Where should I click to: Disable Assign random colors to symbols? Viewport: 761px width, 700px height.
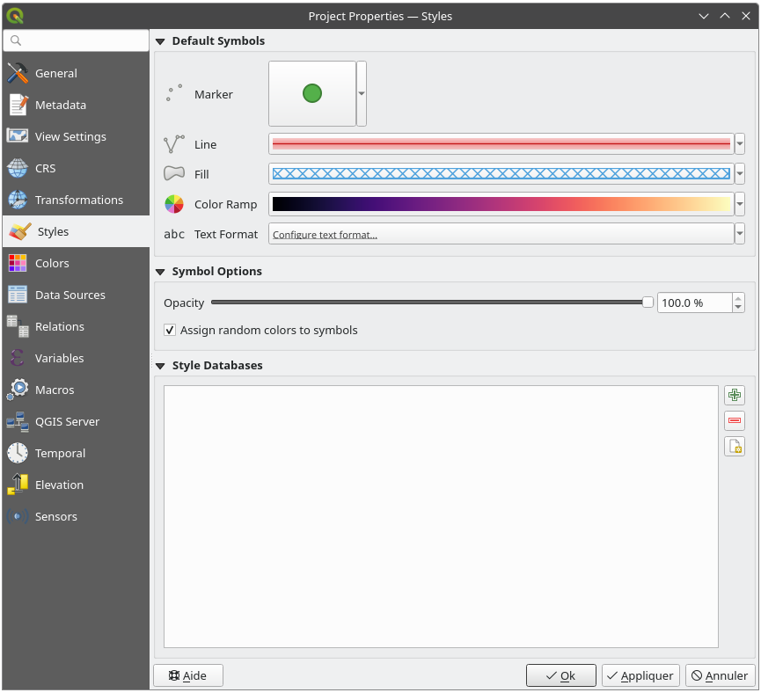click(x=170, y=331)
